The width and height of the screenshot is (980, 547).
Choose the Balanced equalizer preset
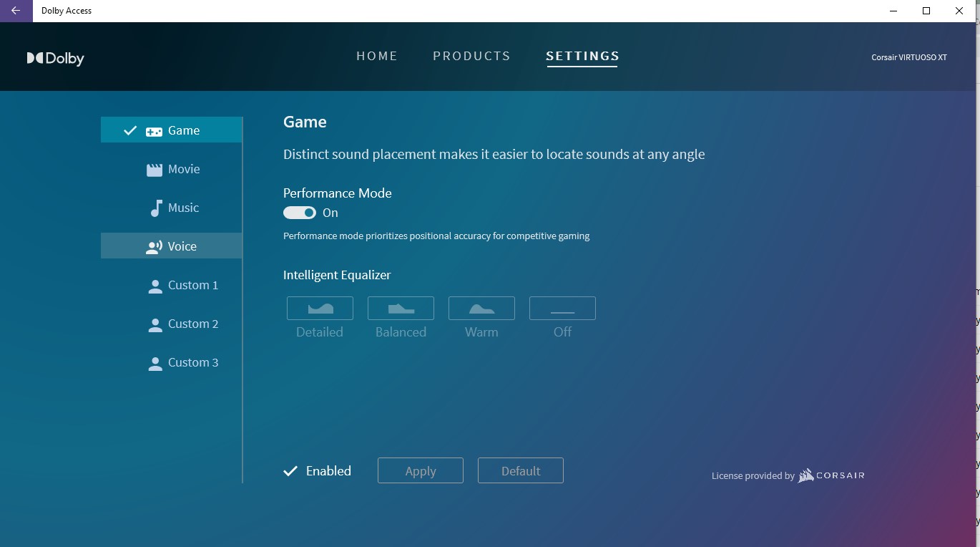[401, 308]
